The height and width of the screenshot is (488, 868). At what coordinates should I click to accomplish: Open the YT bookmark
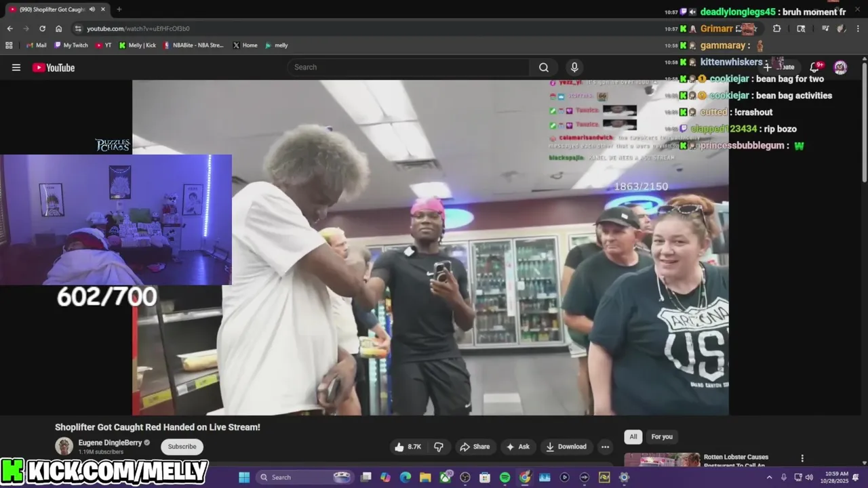pyautogui.click(x=104, y=45)
